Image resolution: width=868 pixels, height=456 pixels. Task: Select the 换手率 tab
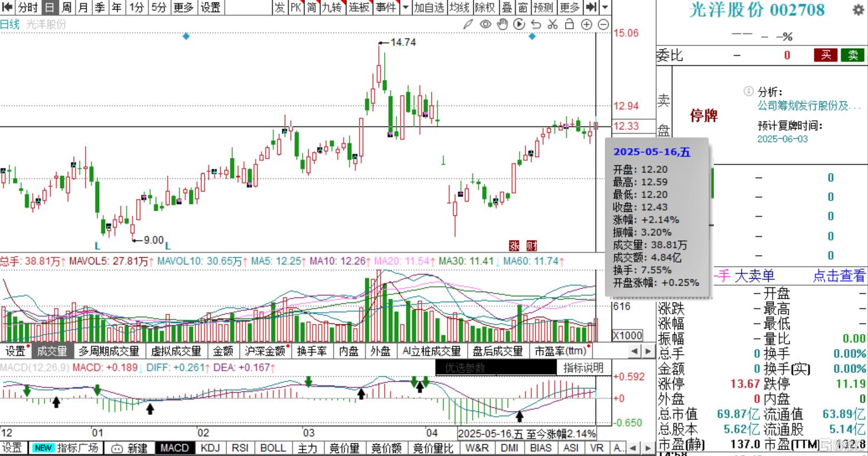312,351
